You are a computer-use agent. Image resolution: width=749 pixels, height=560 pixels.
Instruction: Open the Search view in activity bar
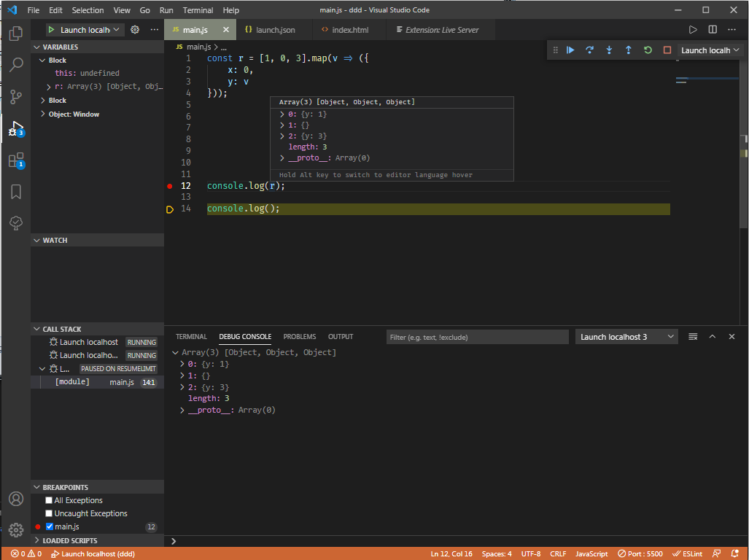pyautogui.click(x=16, y=64)
